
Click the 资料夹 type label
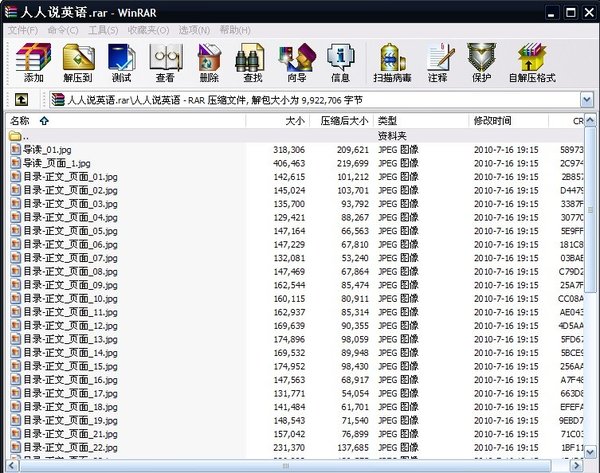click(x=392, y=136)
